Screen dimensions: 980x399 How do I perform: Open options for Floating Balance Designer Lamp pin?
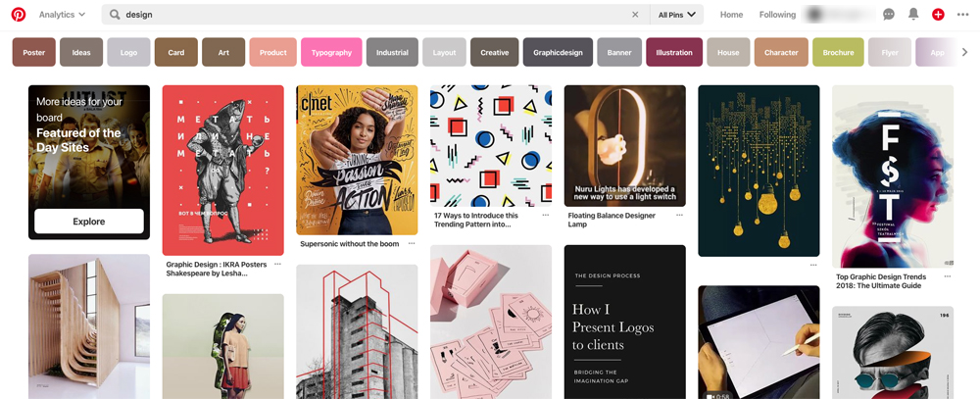tap(679, 215)
